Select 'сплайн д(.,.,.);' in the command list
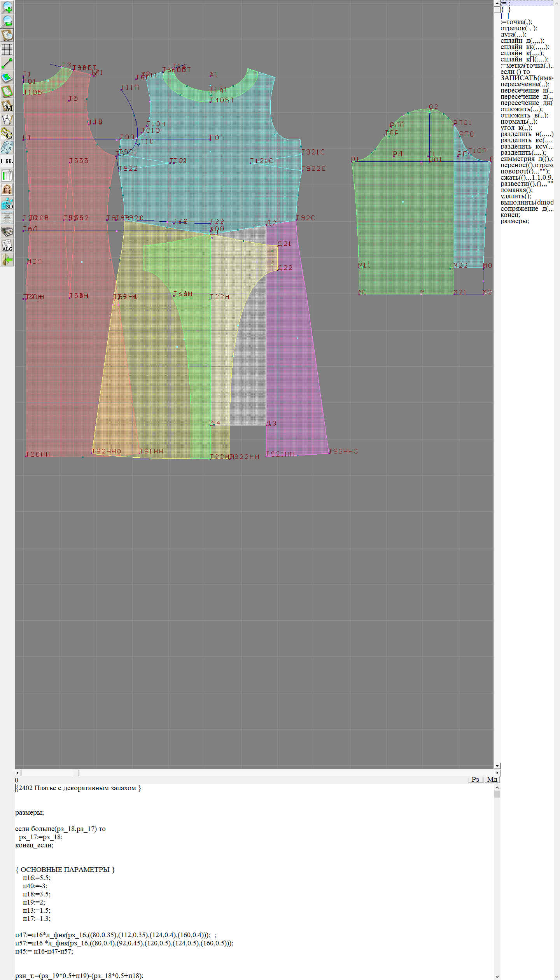The width and height of the screenshot is (560, 980). [x=522, y=40]
